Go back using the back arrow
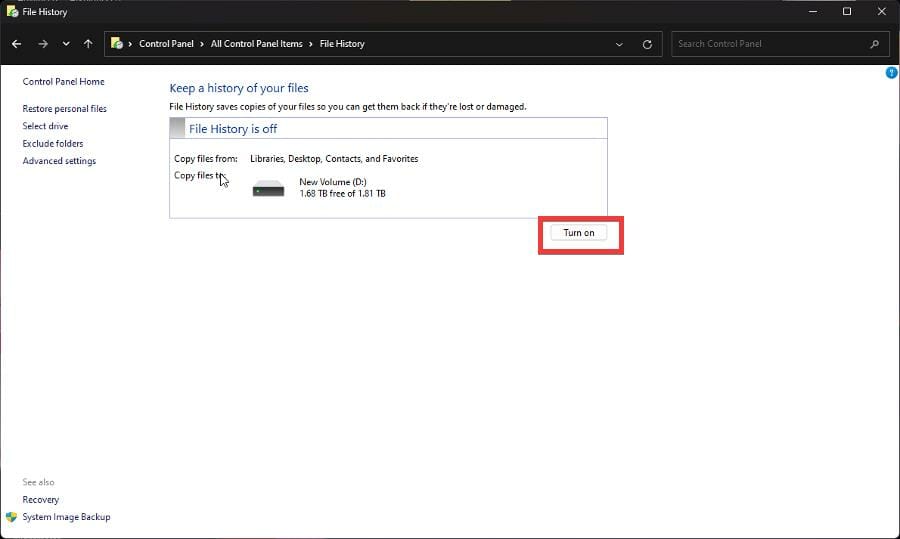The width and height of the screenshot is (900, 539). point(17,44)
